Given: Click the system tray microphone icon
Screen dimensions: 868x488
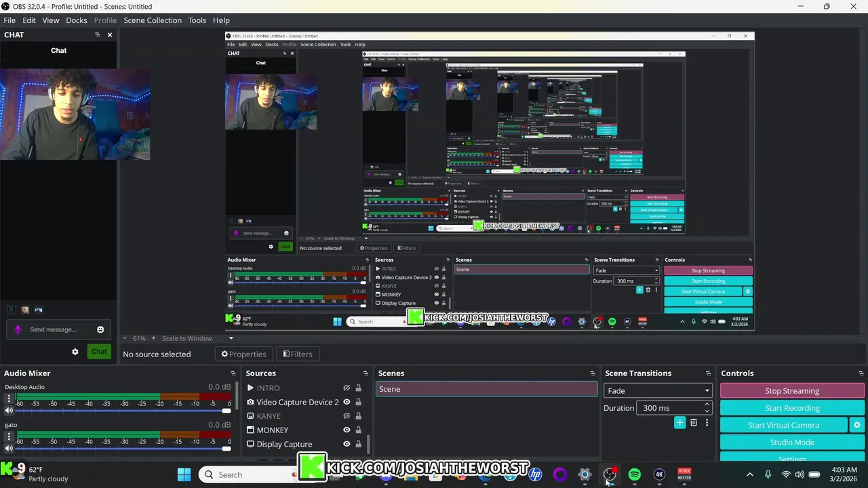Looking at the screenshot, I should [x=768, y=474].
